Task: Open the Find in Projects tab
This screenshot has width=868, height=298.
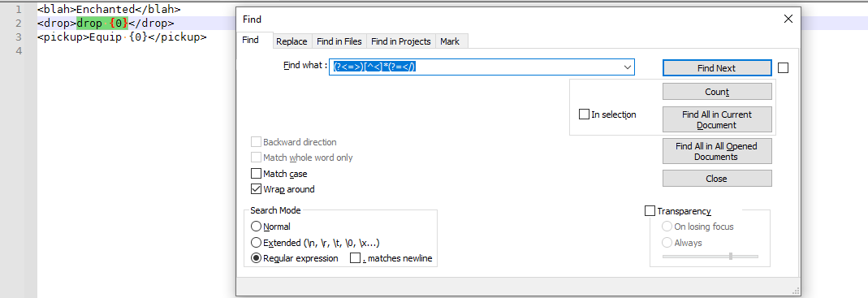Action: (401, 41)
